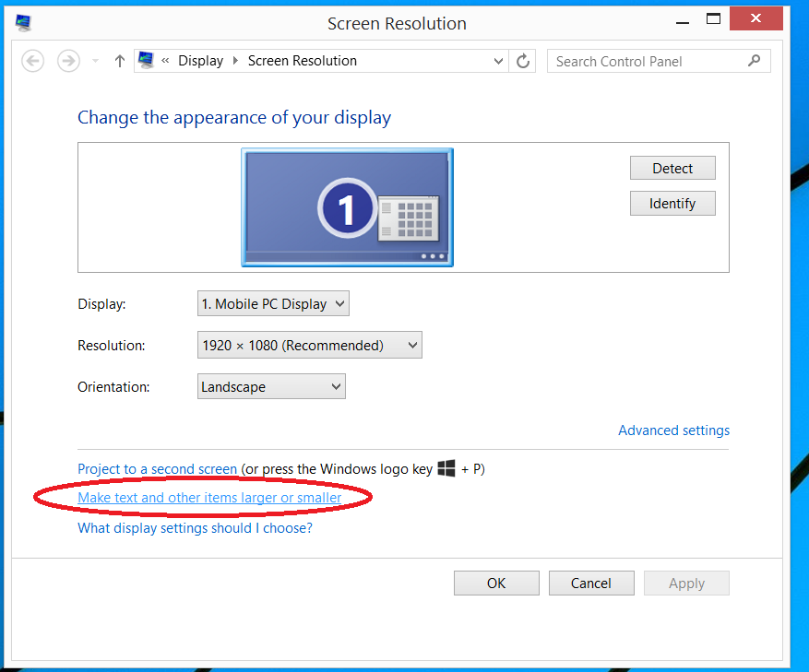Image resolution: width=809 pixels, height=672 pixels.
Task: Open the Display selection dropdown
Action: coord(273,303)
